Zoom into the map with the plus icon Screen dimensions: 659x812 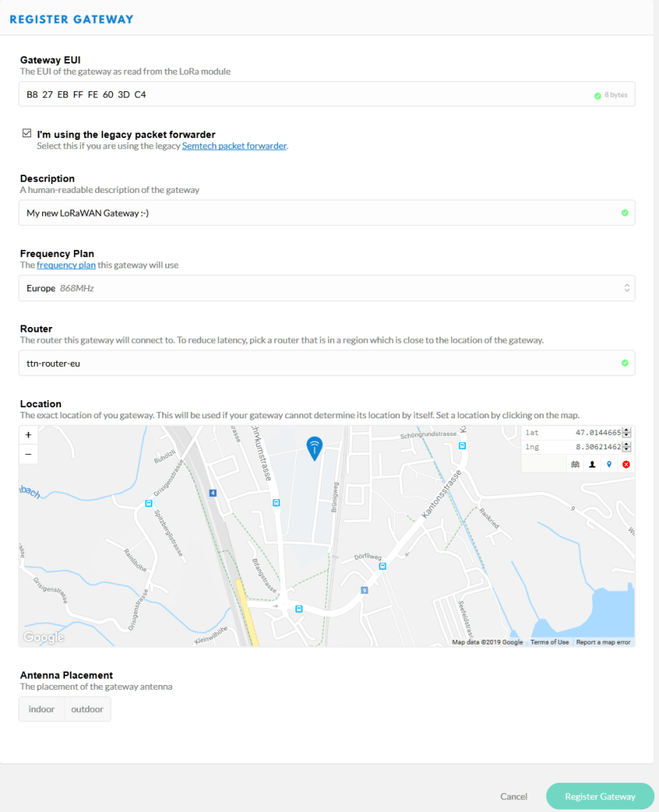click(28, 435)
